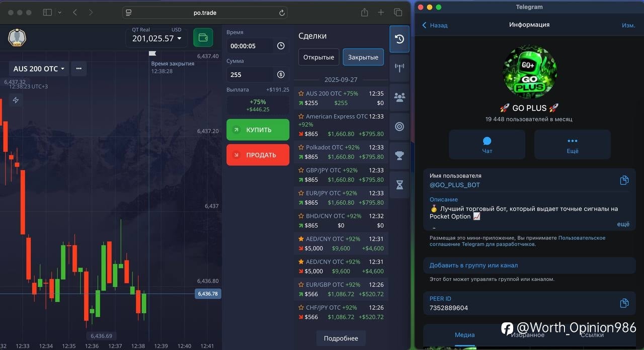Image resolution: width=644 pixels, height=350 pixels.
Task: Open tournaments trophy icon
Action: (x=399, y=156)
